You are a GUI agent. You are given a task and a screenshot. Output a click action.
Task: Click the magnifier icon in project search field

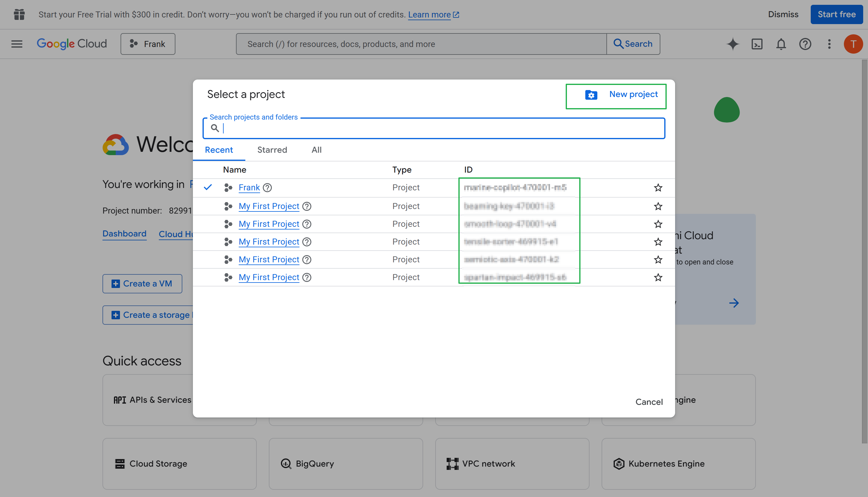point(215,128)
